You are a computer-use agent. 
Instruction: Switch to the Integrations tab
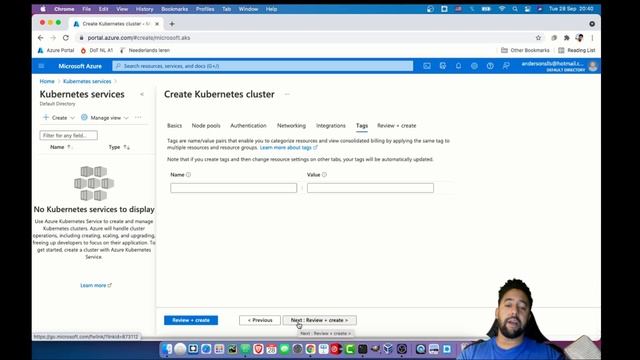[331, 126]
